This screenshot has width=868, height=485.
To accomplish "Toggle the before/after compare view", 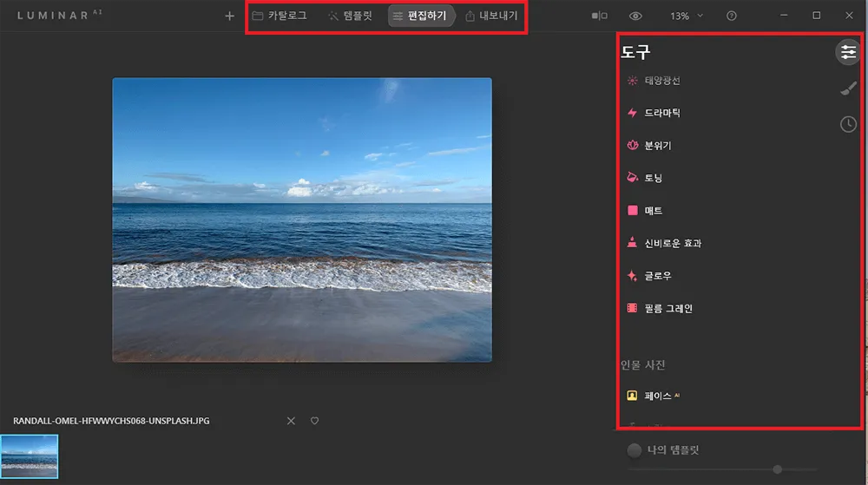I will click(599, 16).
